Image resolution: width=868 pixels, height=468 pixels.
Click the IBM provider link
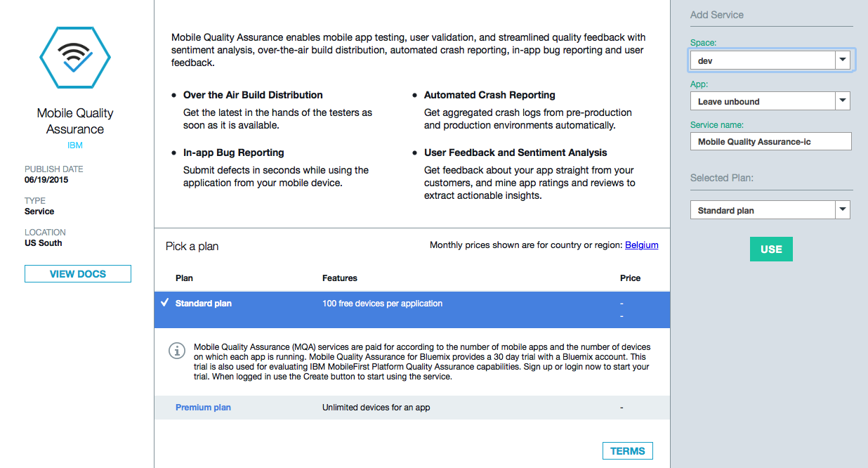(75, 145)
